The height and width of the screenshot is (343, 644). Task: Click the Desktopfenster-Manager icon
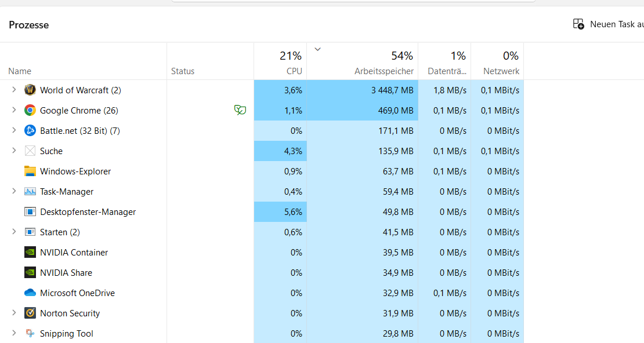(x=30, y=211)
